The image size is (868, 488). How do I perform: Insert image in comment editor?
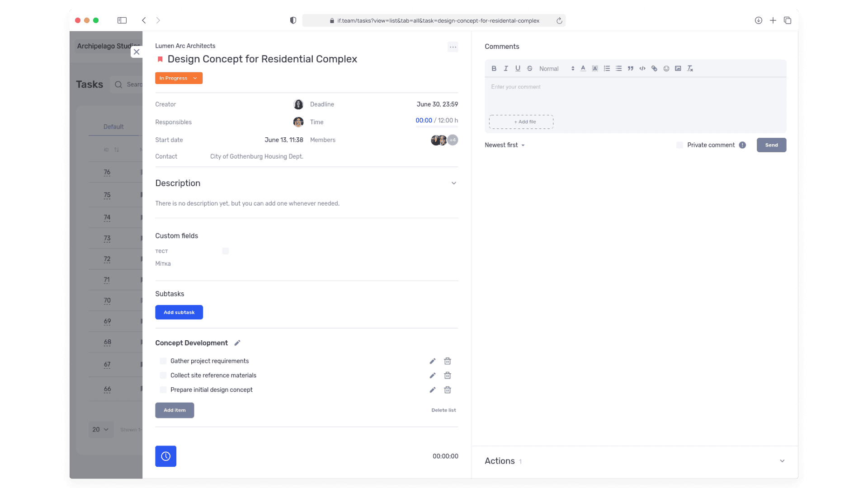pos(678,69)
